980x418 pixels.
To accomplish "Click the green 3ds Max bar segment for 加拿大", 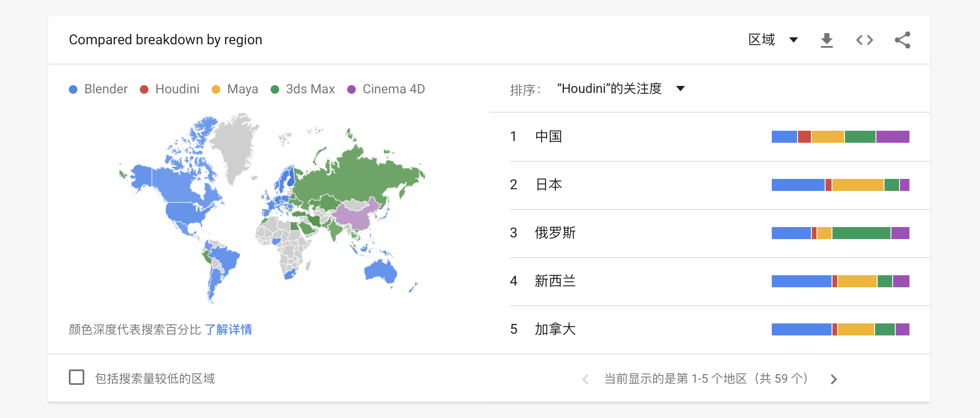I will (x=885, y=329).
